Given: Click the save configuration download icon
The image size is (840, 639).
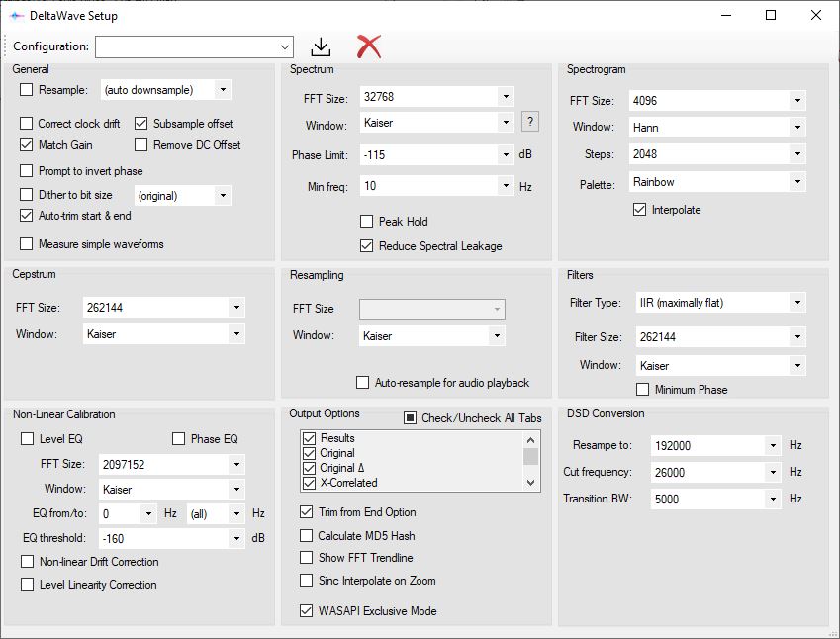Looking at the screenshot, I should [321, 46].
